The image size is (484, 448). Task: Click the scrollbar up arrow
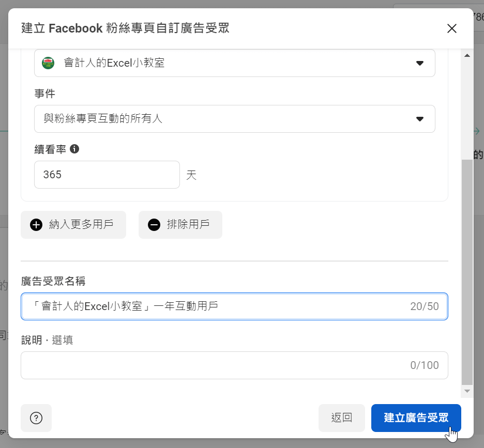(467, 55)
